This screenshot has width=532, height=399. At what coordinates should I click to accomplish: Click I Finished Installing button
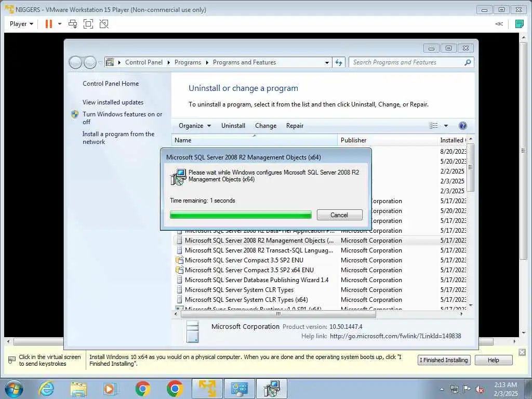coord(444,360)
